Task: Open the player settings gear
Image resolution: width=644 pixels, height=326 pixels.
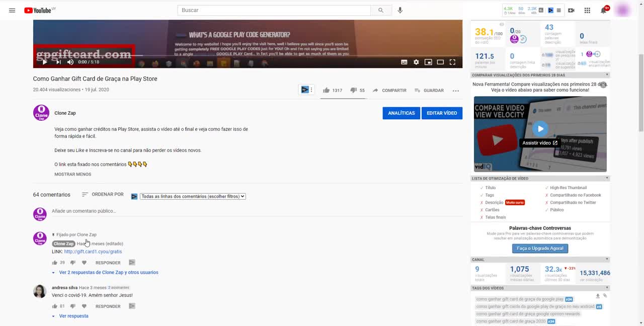Action: 416,62
